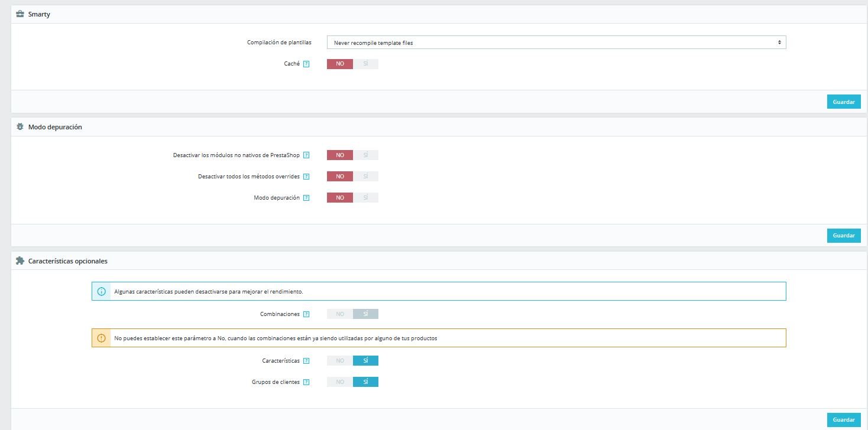Screen dimensions: 868x430
Task: Open help icon next to Combinaciones
Action: tap(306, 314)
